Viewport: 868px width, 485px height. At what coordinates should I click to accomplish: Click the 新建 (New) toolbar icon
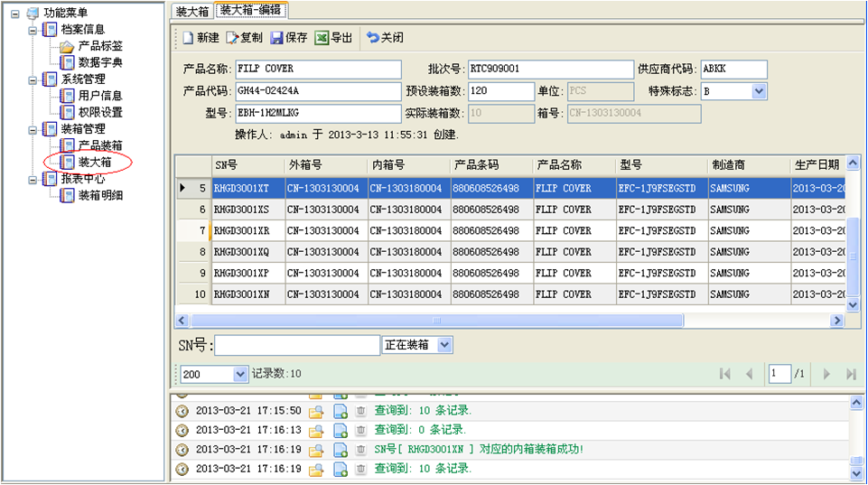[188, 38]
